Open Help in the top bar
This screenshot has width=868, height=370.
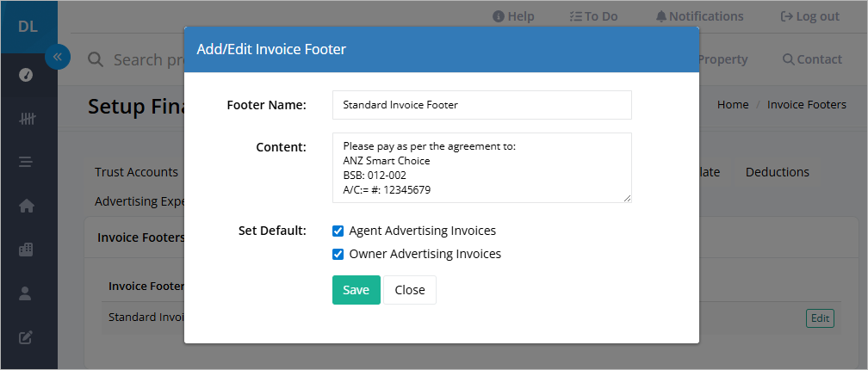pos(513,16)
